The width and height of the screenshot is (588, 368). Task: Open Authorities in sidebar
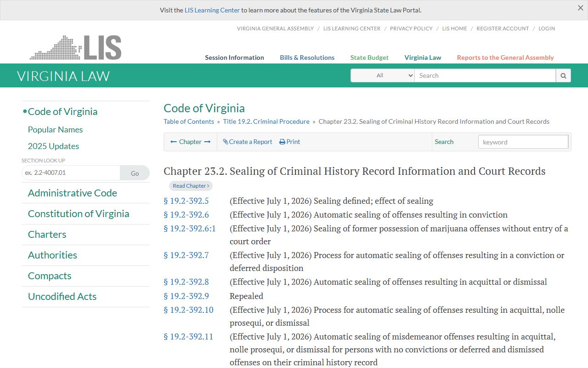point(52,255)
